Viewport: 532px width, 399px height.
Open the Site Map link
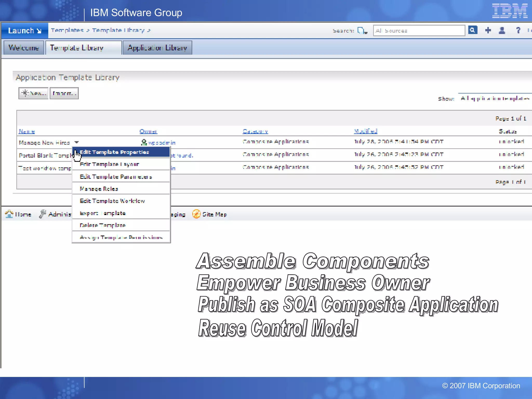[215, 214]
